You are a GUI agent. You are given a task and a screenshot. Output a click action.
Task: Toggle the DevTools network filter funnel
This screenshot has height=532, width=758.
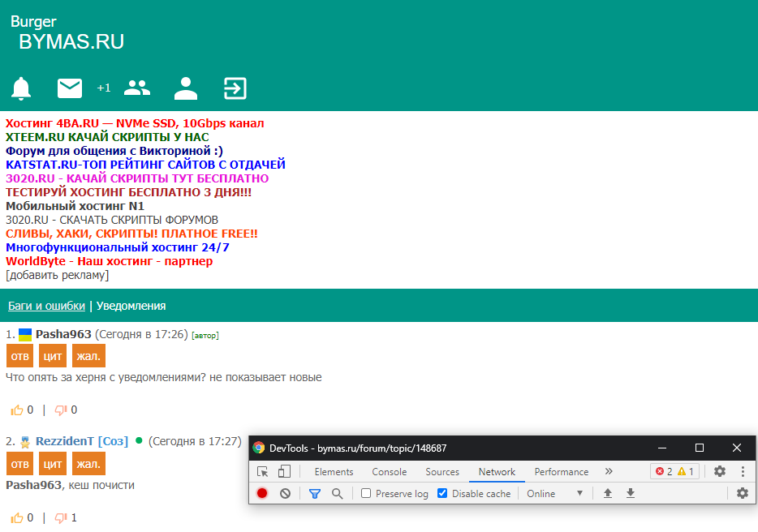315,493
